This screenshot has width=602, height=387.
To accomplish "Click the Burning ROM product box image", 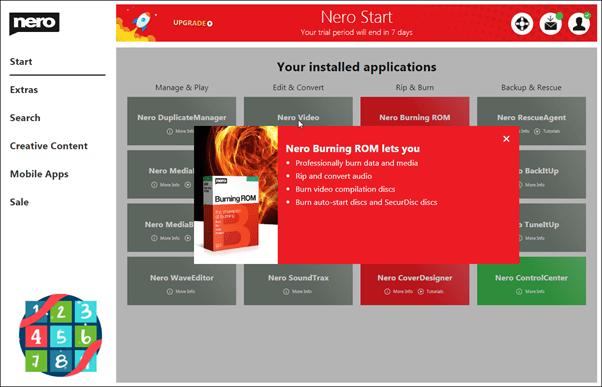I will [x=231, y=213].
